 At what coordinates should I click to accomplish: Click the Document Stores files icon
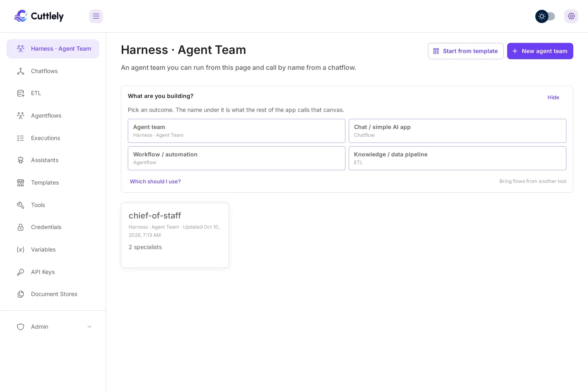[20, 294]
